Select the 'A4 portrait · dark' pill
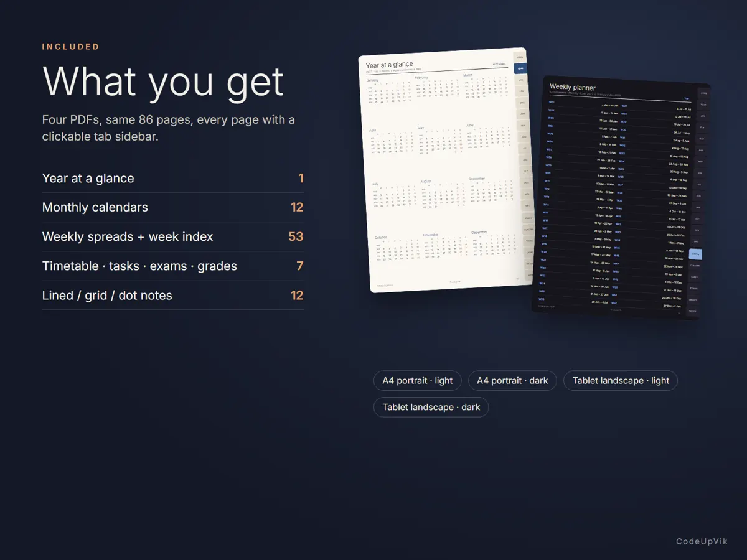 click(512, 381)
